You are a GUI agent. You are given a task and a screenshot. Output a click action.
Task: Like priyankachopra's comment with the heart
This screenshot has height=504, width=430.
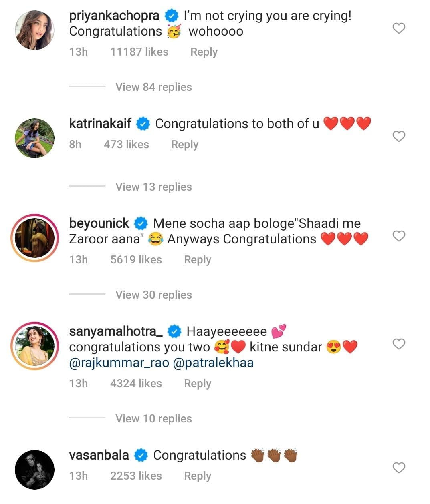point(398,28)
